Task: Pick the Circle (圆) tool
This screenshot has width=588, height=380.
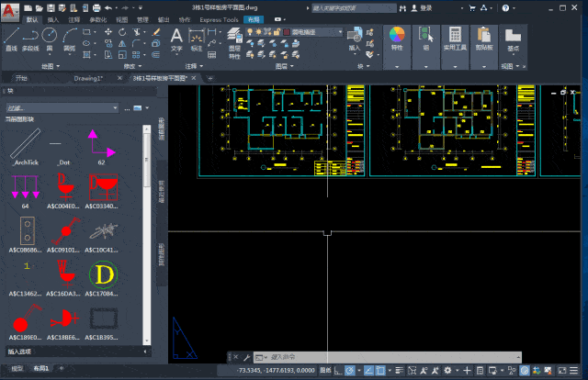Action: click(51, 38)
